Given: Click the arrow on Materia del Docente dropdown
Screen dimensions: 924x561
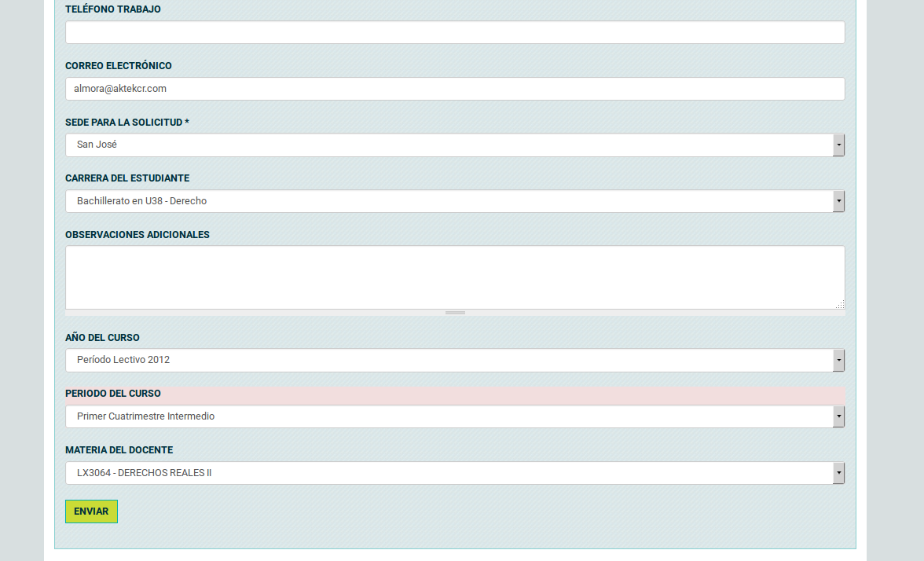Looking at the screenshot, I should tap(838, 473).
